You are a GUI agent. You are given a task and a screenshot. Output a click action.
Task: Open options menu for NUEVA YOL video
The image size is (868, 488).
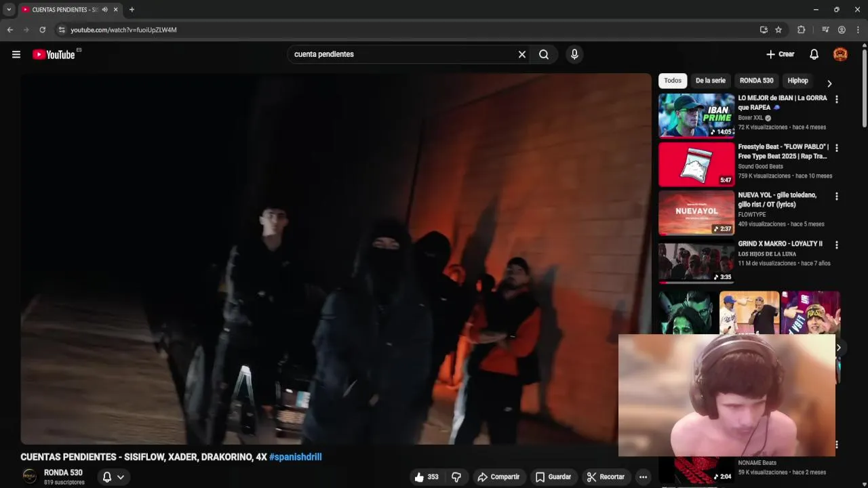pos(836,197)
